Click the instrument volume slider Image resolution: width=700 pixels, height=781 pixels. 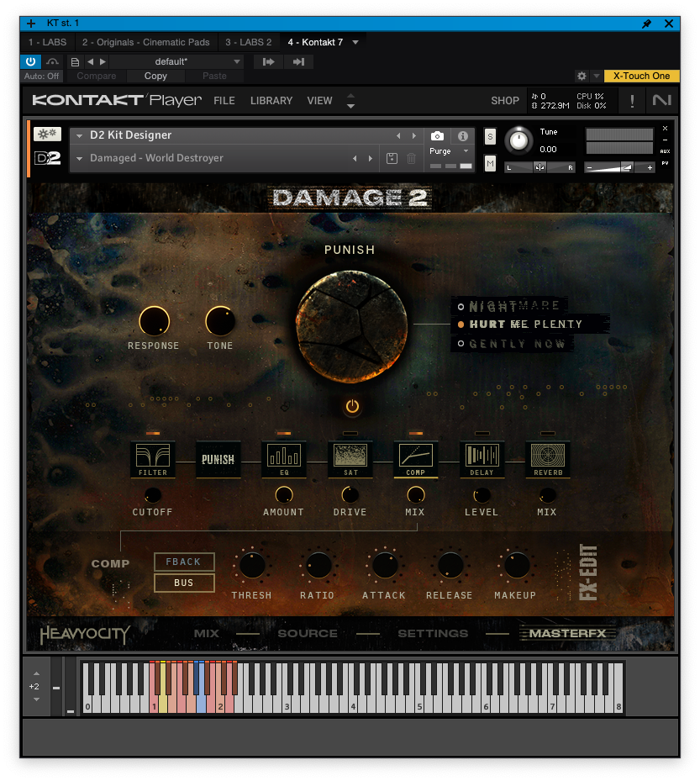pyautogui.click(x=620, y=168)
